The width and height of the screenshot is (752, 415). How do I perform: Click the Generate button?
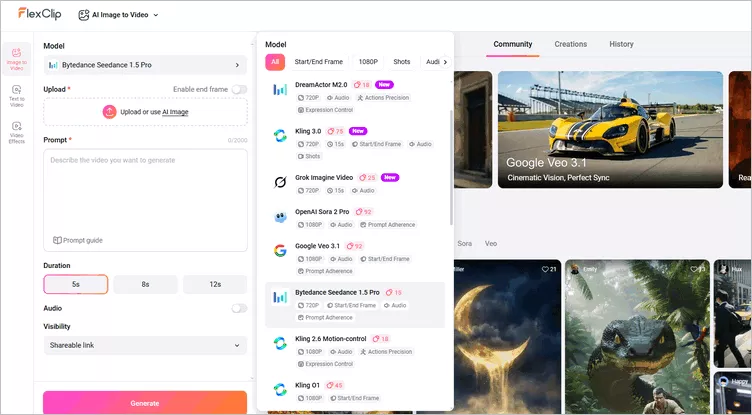pos(145,403)
